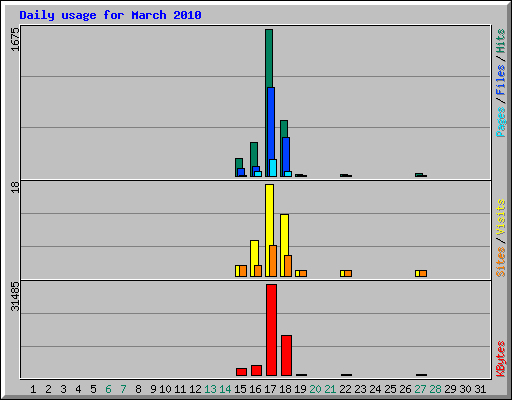The image size is (512, 400).
Task: Click the green day 6 axis label
Action: [x=108, y=389]
